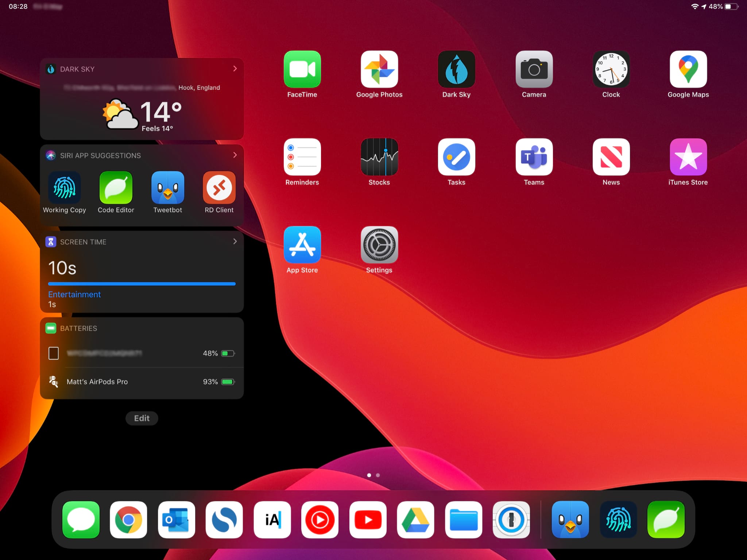The image size is (747, 560).
Task: Switch to the second home screen page dot
Action: (x=378, y=475)
